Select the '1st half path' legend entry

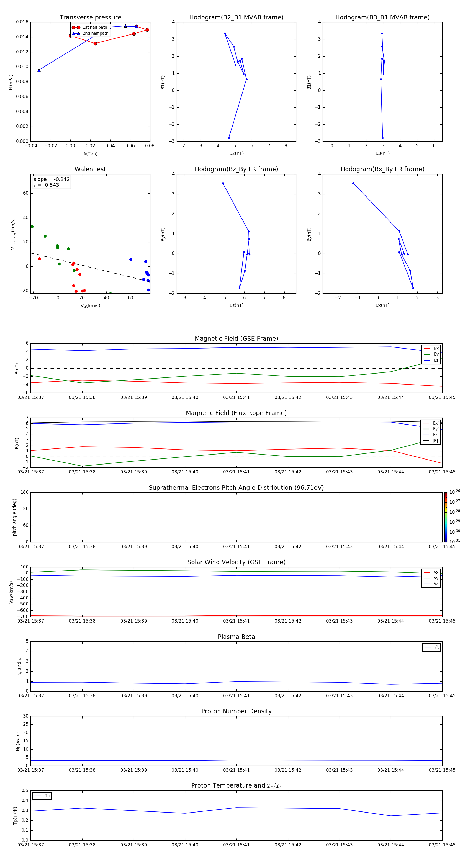(90, 27)
